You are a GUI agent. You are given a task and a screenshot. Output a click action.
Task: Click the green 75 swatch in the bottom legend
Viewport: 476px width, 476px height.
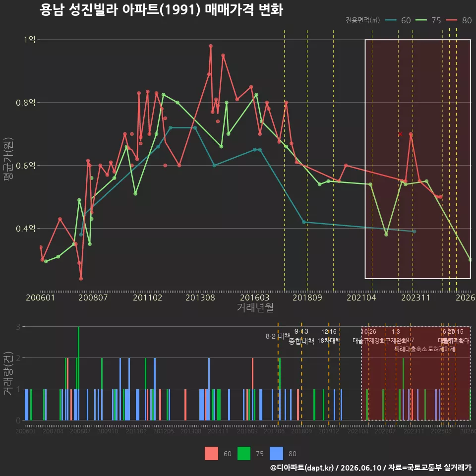point(244,454)
